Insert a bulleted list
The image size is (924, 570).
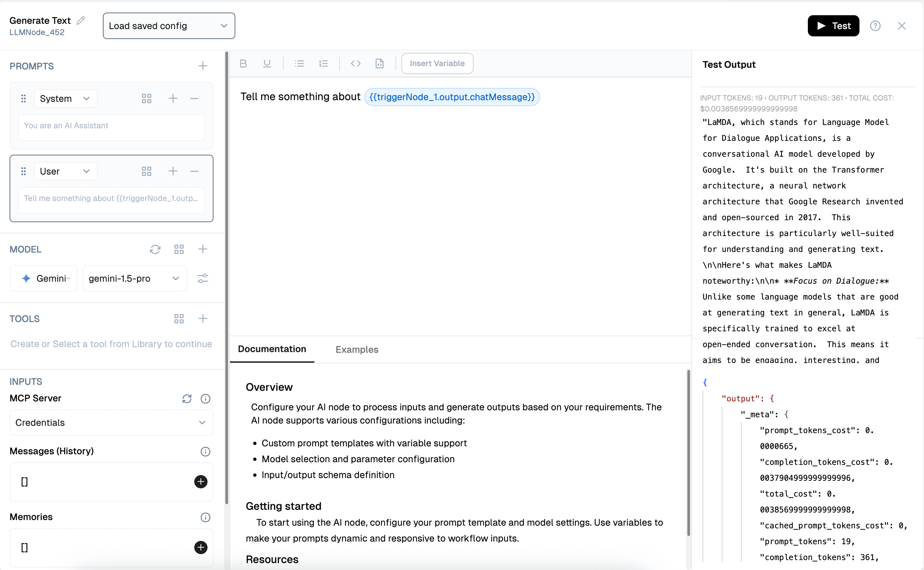coord(299,63)
